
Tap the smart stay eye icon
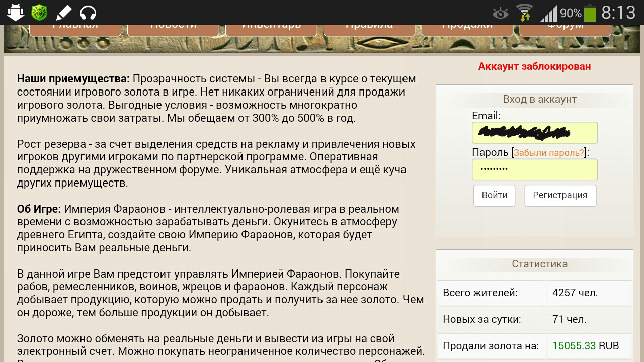click(500, 13)
